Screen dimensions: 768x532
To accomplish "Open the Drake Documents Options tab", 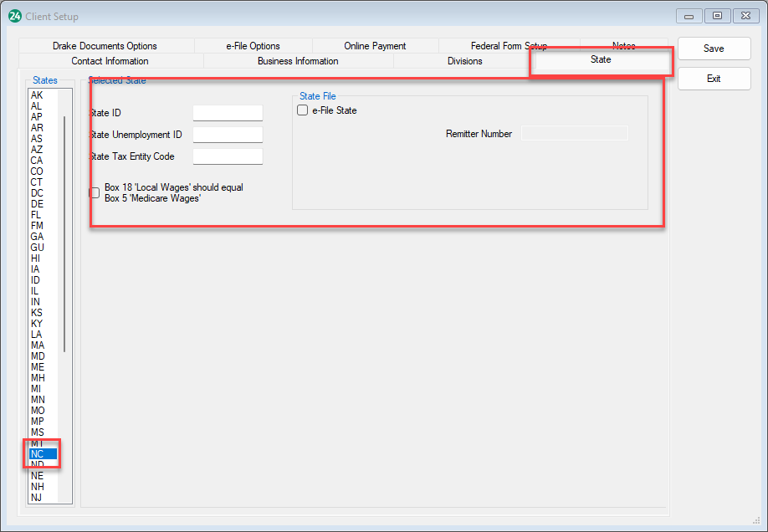I will [105, 46].
